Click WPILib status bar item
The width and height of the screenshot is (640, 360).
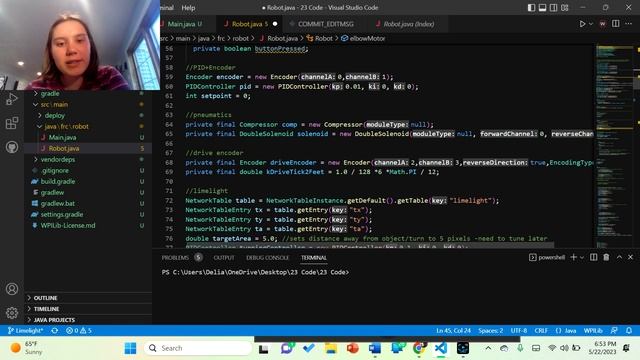coord(593,331)
